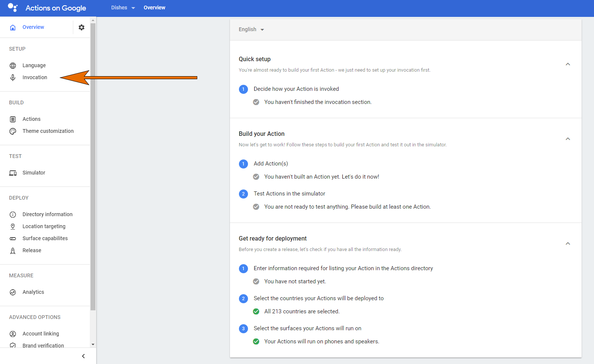Screen dimensions: 594x364
Task: Click the 213 countries selected green checkmark
Action: pyautogui.click(x=256, y=311)
